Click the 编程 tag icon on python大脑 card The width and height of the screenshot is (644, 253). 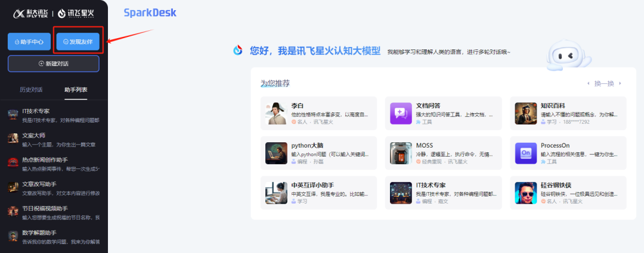click(x=293, y=161)
